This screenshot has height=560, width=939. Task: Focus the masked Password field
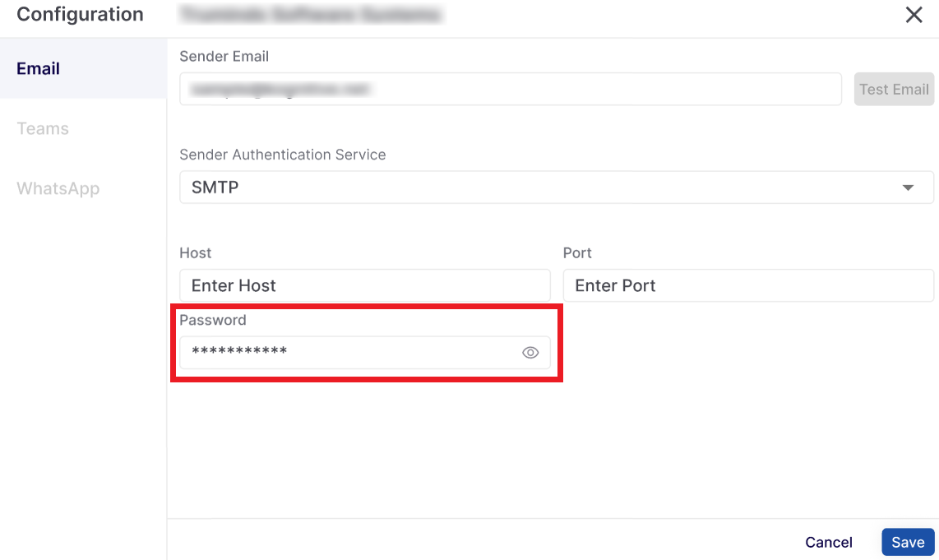pos(345,353)
